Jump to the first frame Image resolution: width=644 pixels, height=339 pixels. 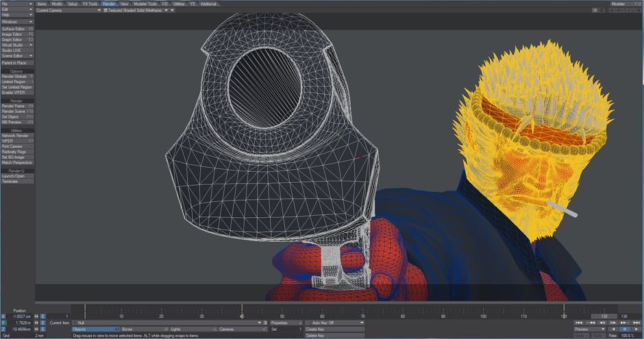579,323
